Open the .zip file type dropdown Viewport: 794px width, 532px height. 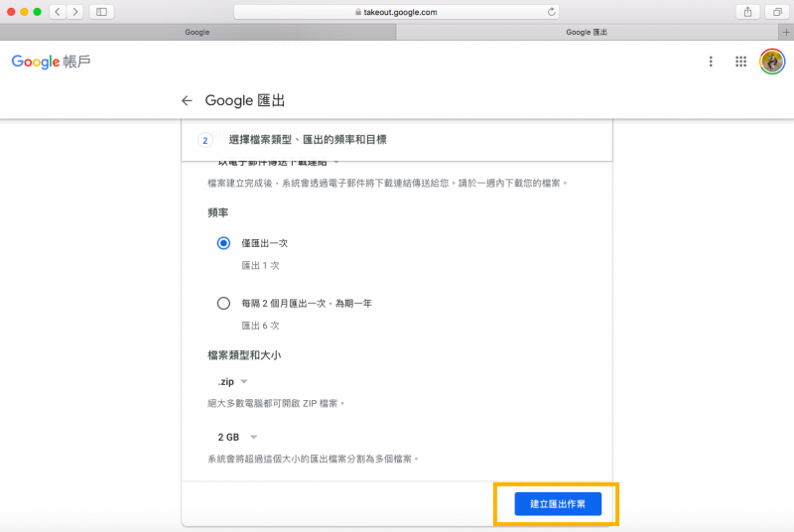(x=232, y=382)
